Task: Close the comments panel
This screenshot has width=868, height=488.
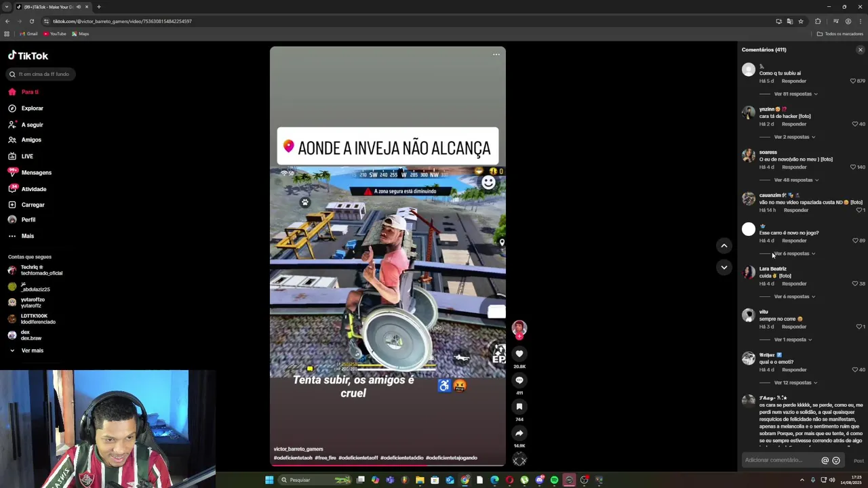Action: tap(861, 49)
